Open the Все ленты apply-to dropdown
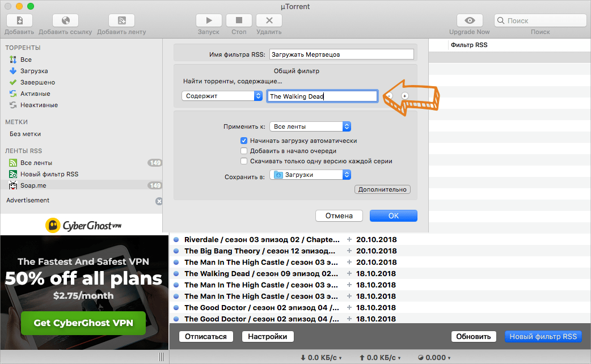The width and height of the screenshot is (591, 364). [x=310, y=126]
